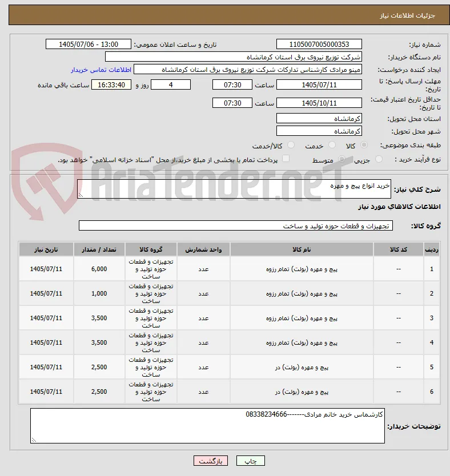
Task: Click the price validity date 1405/10/11 field
Action: pos(319,103)
